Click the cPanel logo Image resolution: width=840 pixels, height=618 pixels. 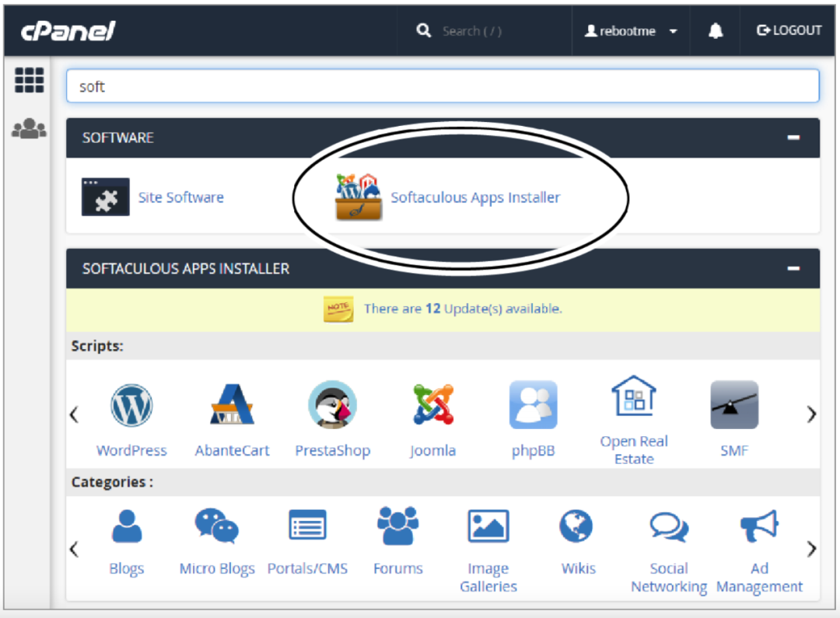(68, 31)
